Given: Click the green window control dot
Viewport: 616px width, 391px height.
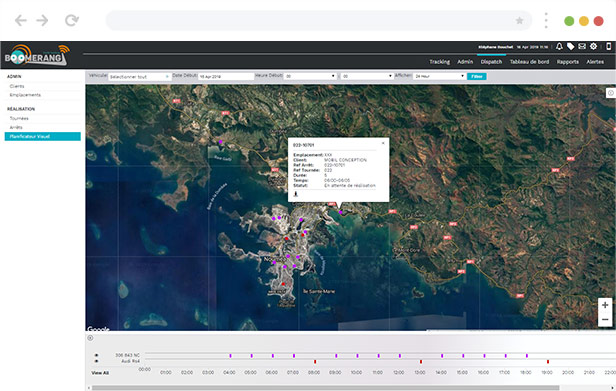Looking at the screenshot, I should coord(569,21).
